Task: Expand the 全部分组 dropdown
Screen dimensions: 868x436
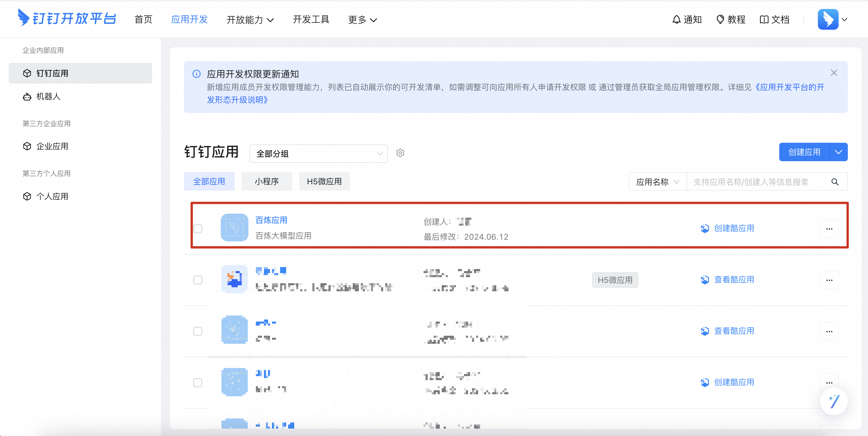Action: click(x=318, y=154)
